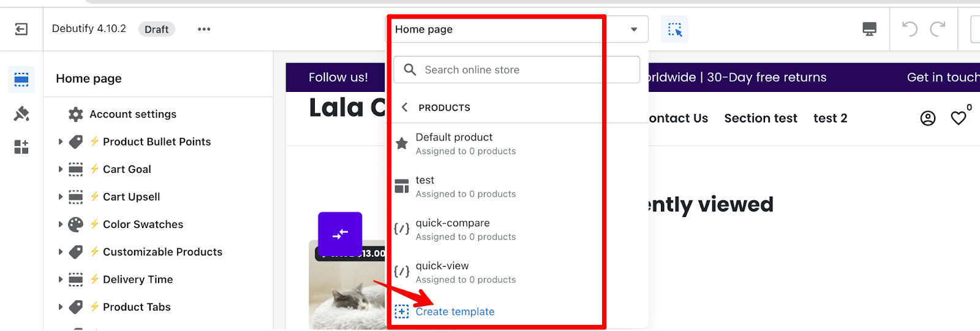Click the undo arrow
The width and height of the screenshot is (980, 331).
tap(910, 29)
